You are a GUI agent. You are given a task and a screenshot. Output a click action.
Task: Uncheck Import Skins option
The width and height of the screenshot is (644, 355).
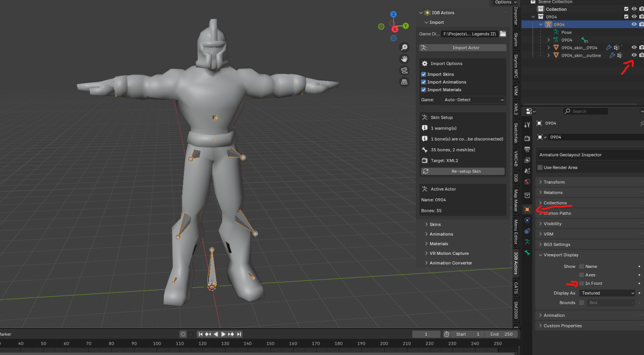tap(424, 74)
